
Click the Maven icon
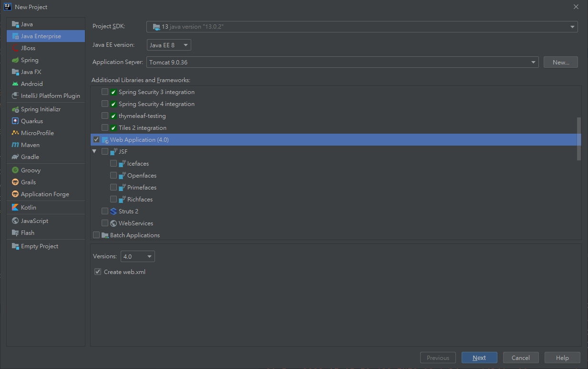[15, 145]
